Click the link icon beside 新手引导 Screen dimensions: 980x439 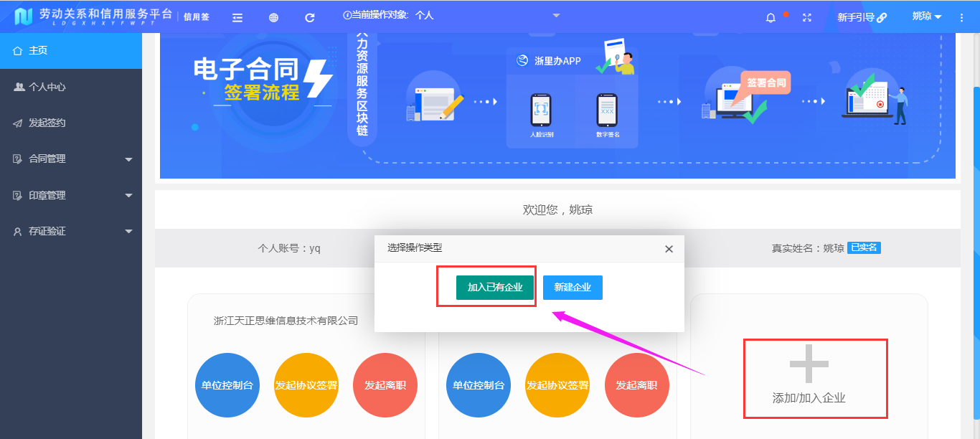click(x=882, y=18)
